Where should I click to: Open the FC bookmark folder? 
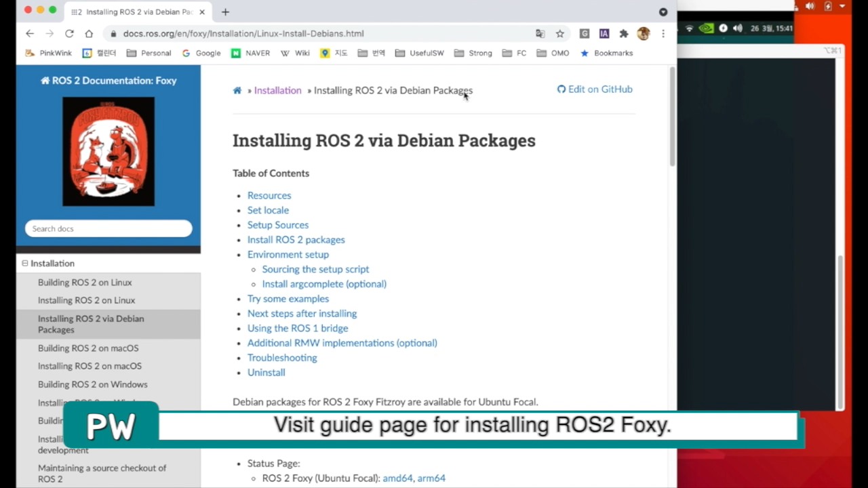pos(515,53)
